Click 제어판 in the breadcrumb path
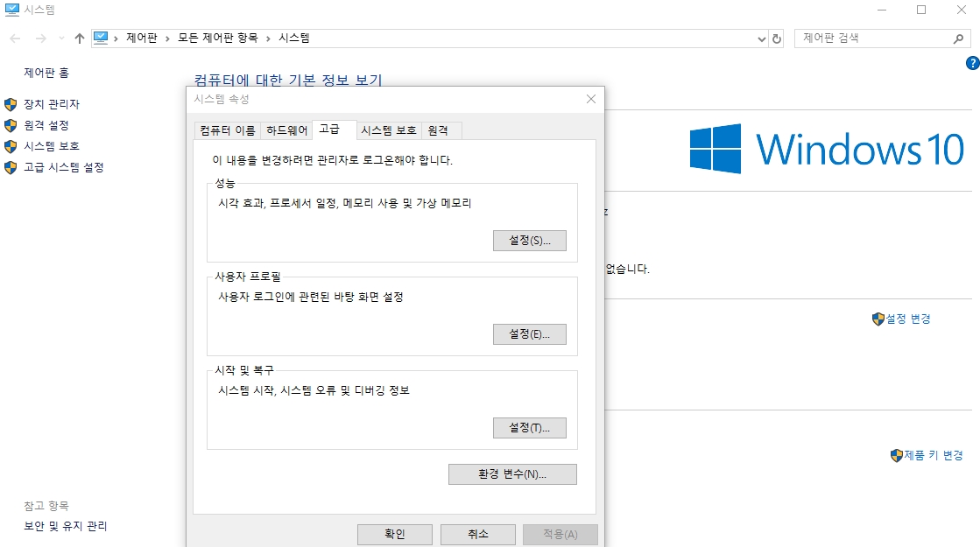Screen dimensions: 980x547 coord(142,39)
